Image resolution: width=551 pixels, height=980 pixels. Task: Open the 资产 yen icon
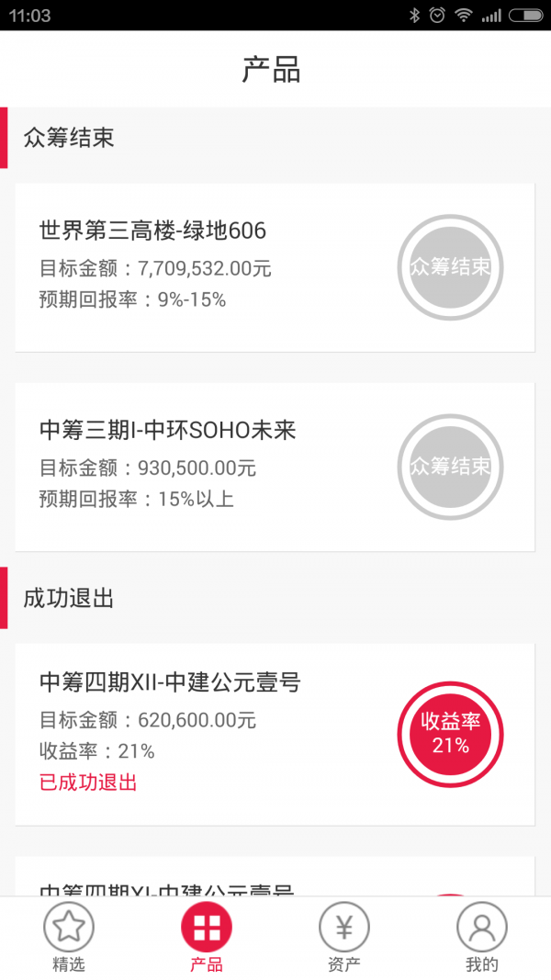pos(344,928)
